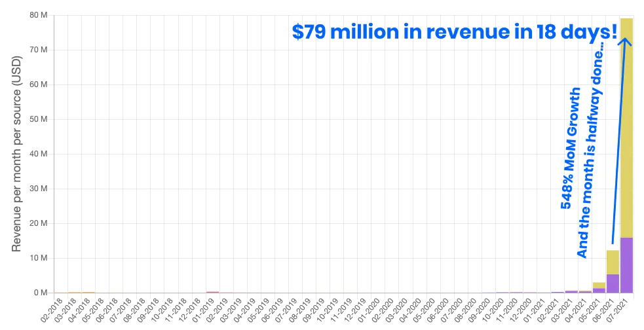
Task: Select the purple segment of the 06-2021 bar
Action: (x=613, y=284)
